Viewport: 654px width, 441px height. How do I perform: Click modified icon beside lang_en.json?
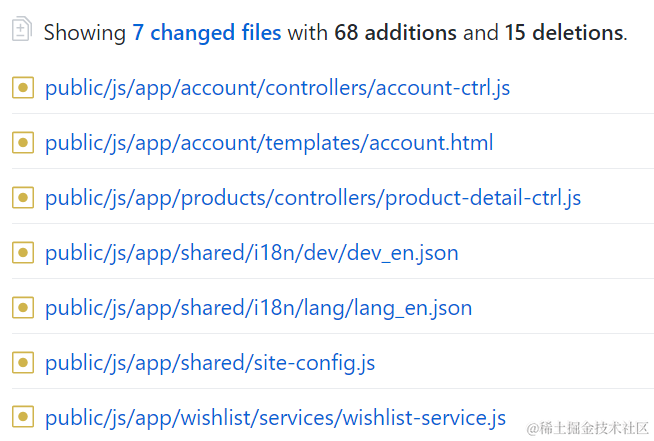(23, 308)
